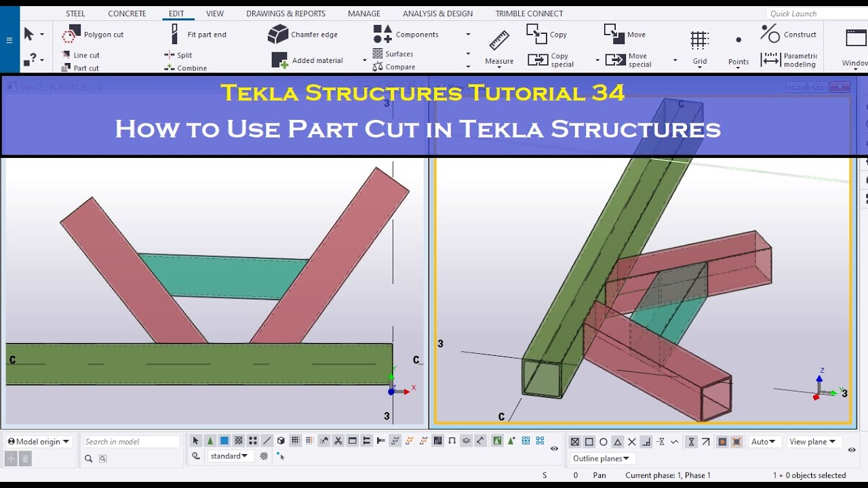Expand the Components dropdown arrow
This screenshot has width=868, height=488.
468,35
